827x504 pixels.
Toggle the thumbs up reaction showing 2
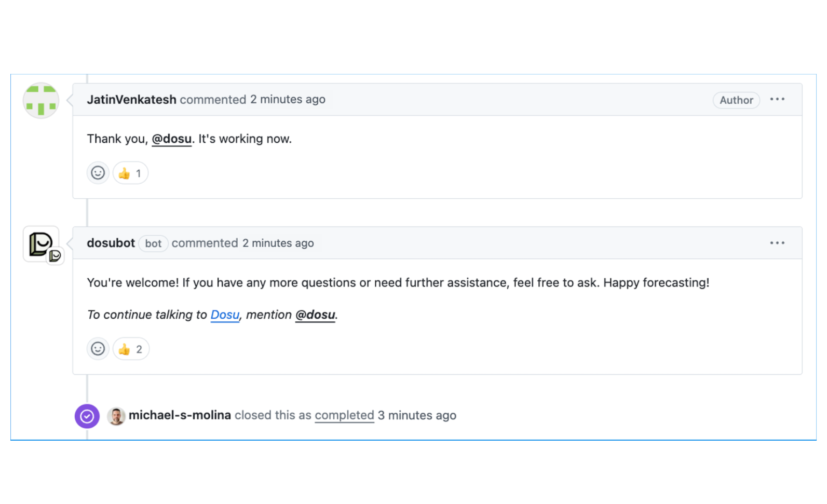tap(131, 349)
